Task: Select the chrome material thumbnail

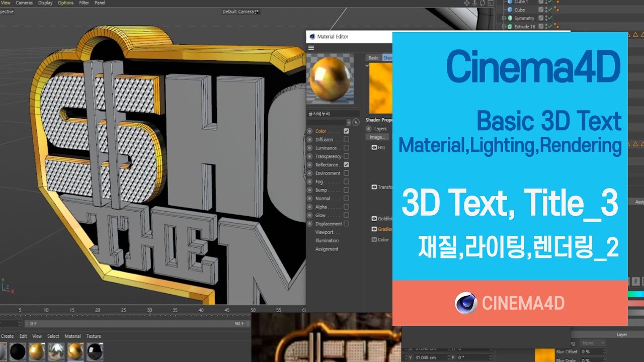Action: [x=56, y=351]
